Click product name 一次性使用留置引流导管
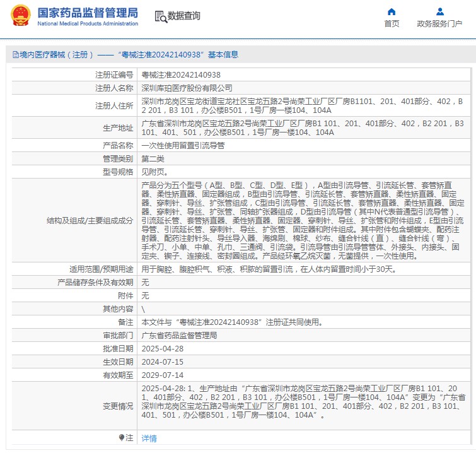Viewport: 476px width, 453px height. [x=183, y=144]
